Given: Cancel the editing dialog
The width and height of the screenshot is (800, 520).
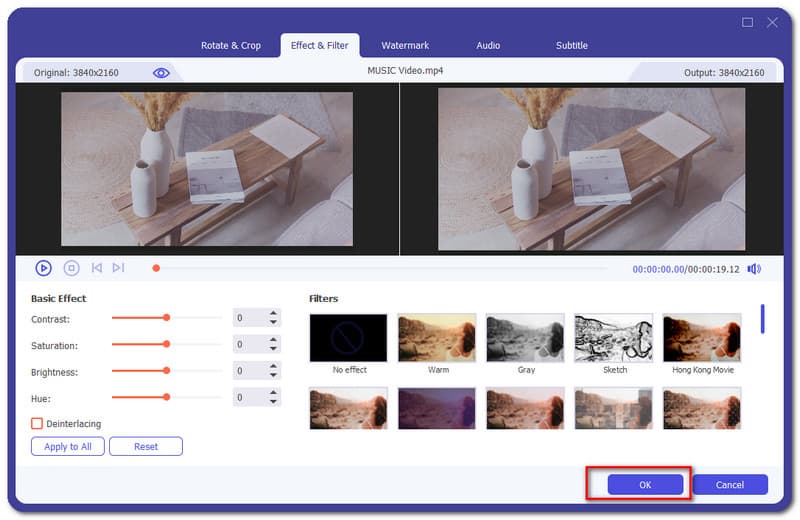Looking at the screenshot, I should [730, 485].
